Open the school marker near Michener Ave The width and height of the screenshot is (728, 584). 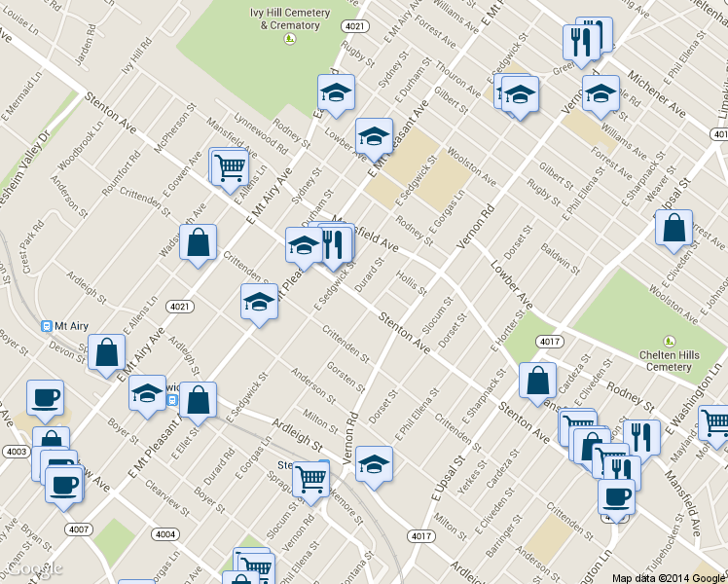click(x=601, y=94)
